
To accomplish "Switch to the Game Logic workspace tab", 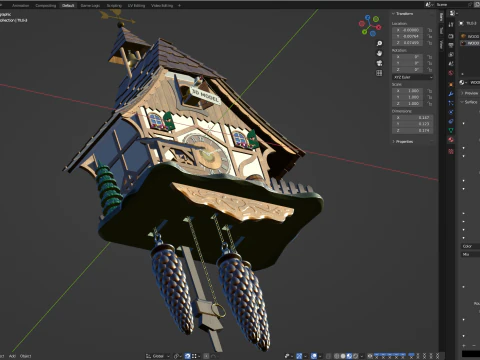I will [90, 5].
